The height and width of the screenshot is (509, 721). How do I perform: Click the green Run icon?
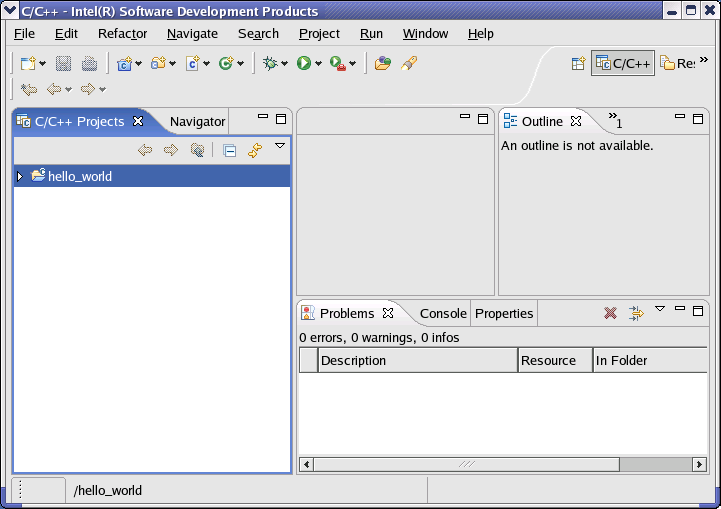tap(303, 63)
